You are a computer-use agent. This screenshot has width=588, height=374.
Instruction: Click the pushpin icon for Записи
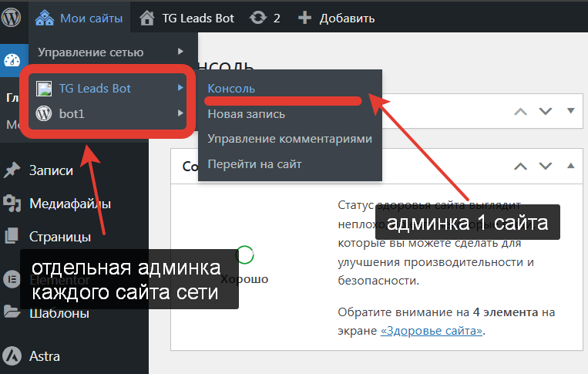coord(12,170)
